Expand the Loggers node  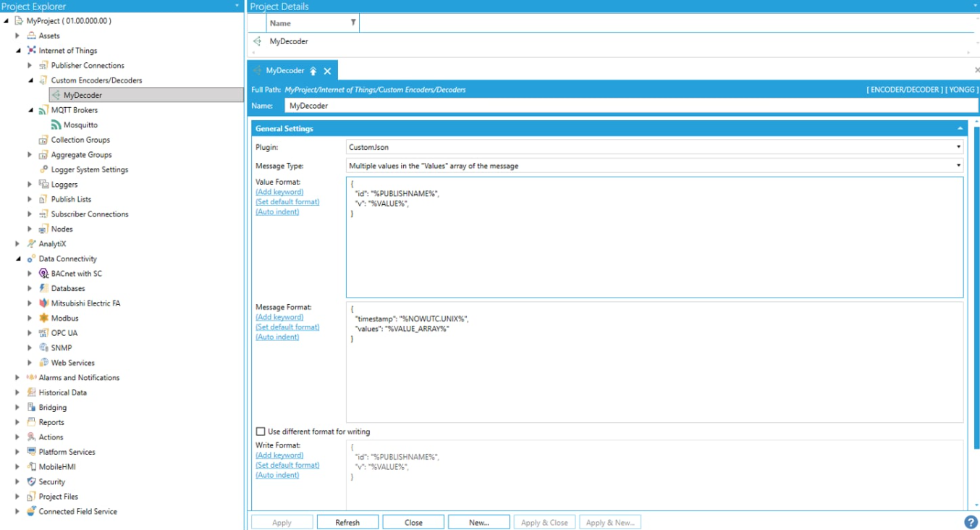tap(30, 185)
